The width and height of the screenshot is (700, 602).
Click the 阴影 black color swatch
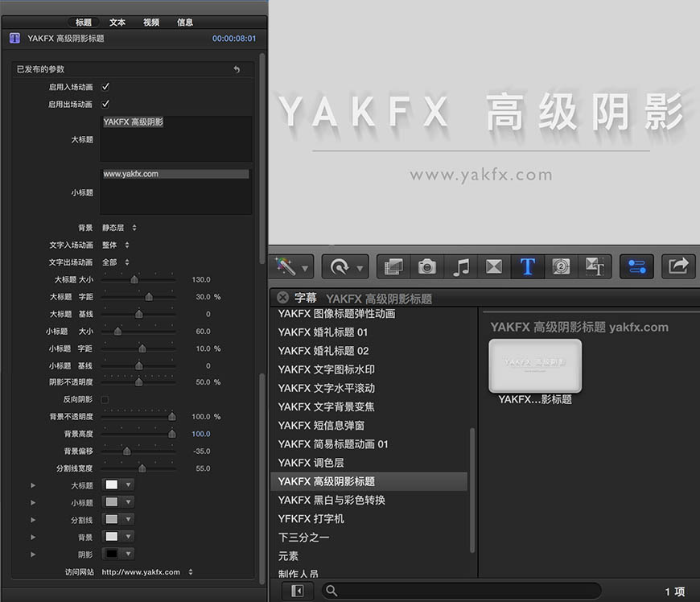112,554
